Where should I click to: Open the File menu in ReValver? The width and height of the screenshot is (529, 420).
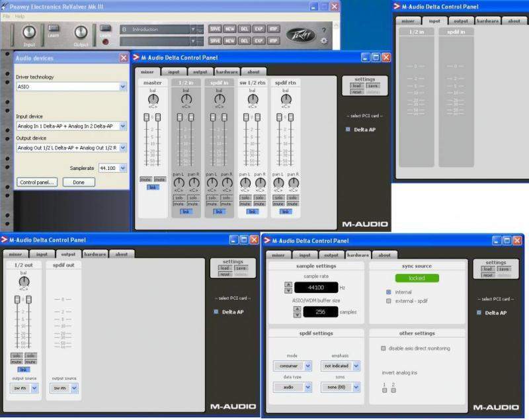tap(7, 16)
